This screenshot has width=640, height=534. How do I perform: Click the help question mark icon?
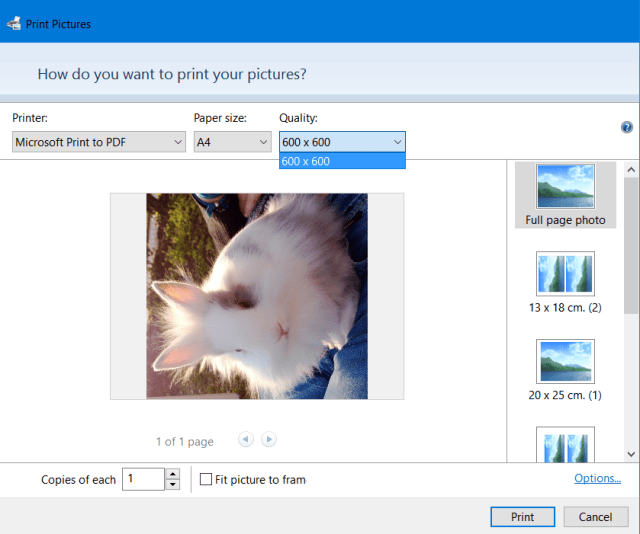[627, 127]
